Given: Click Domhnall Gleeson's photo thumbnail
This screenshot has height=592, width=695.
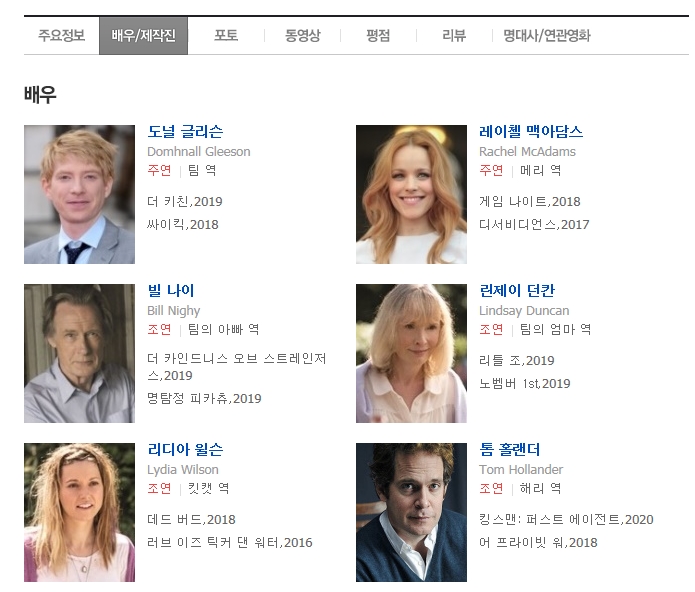Looking at the screenshot, I should [79, 195].
